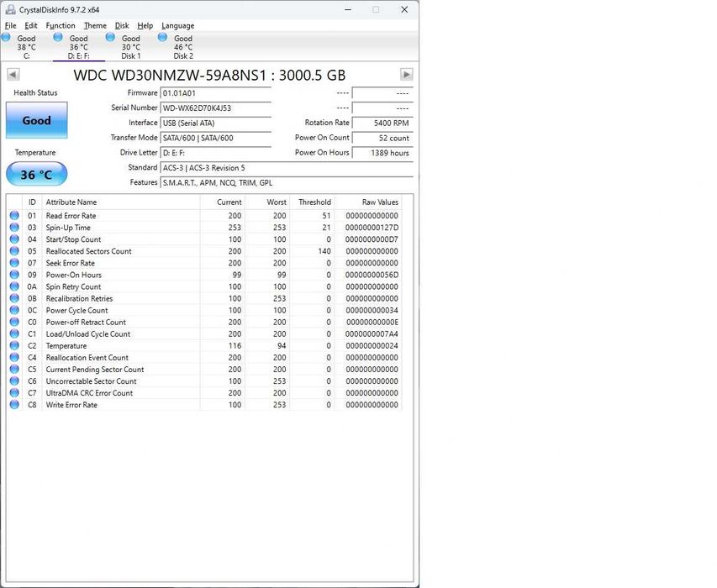Viewport: 717px width, 588px height.
Task: Click the Good health status button
Action: (37, 120)
